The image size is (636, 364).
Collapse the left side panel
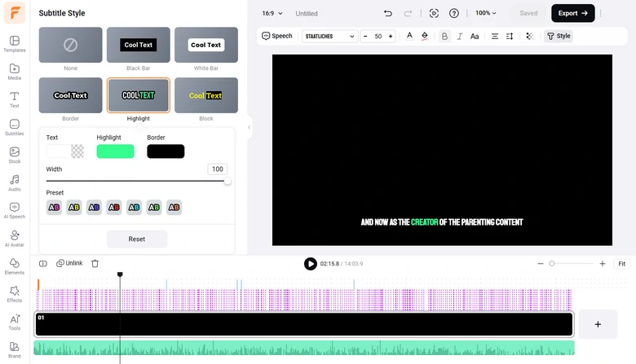pos(249,127)
